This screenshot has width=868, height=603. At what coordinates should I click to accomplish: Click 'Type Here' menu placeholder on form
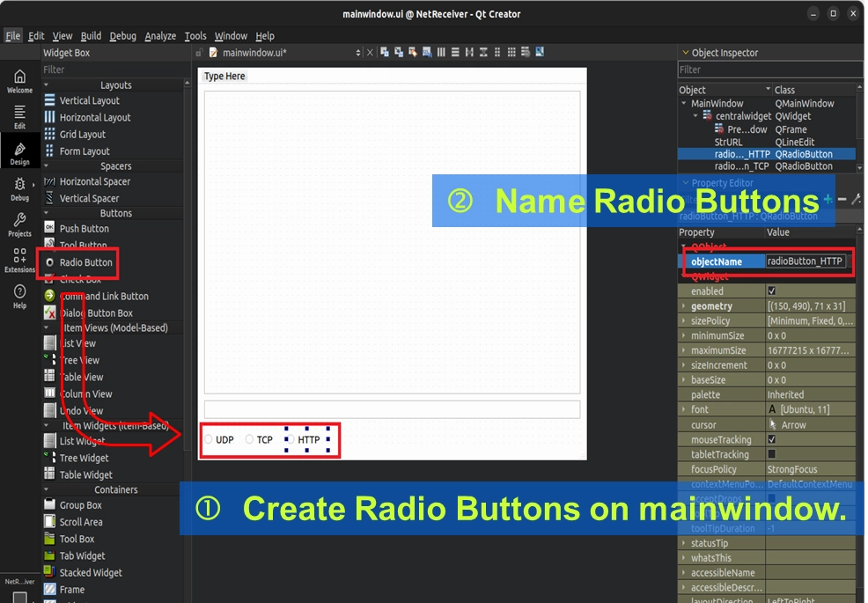(224, 77)
